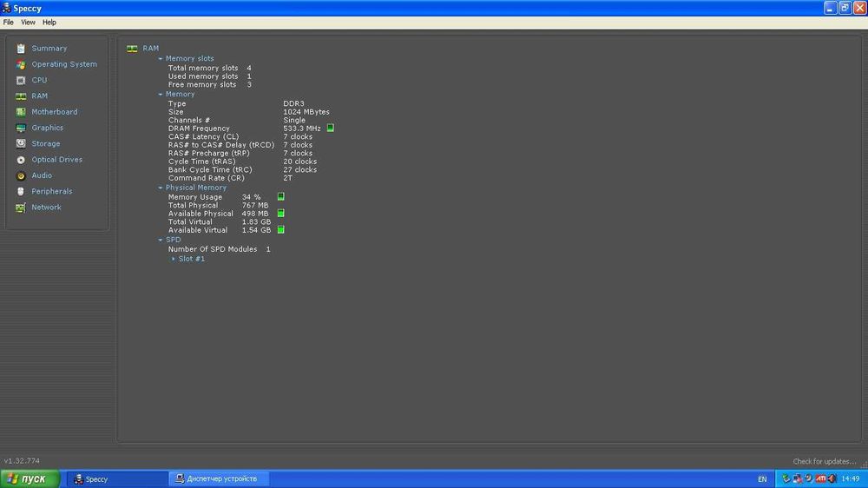
Task: Click the CPU chip icon in sidebar
Action: click(x=21, y=80)
